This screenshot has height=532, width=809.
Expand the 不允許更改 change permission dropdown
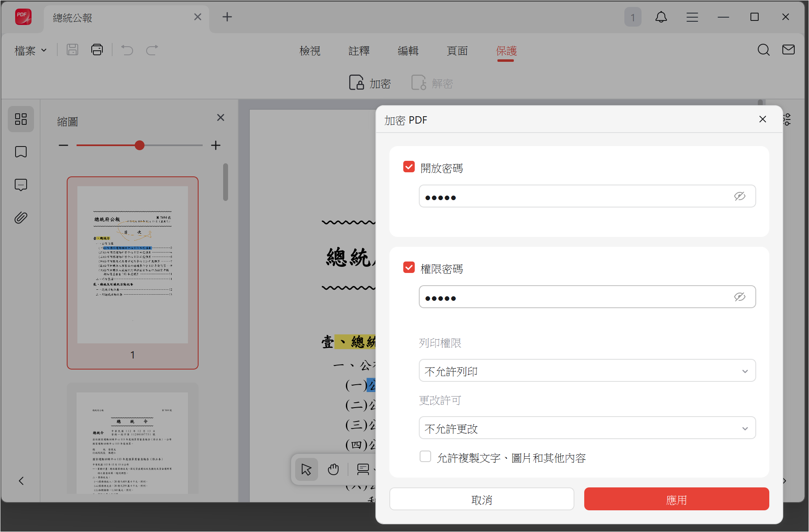[587, 428]
